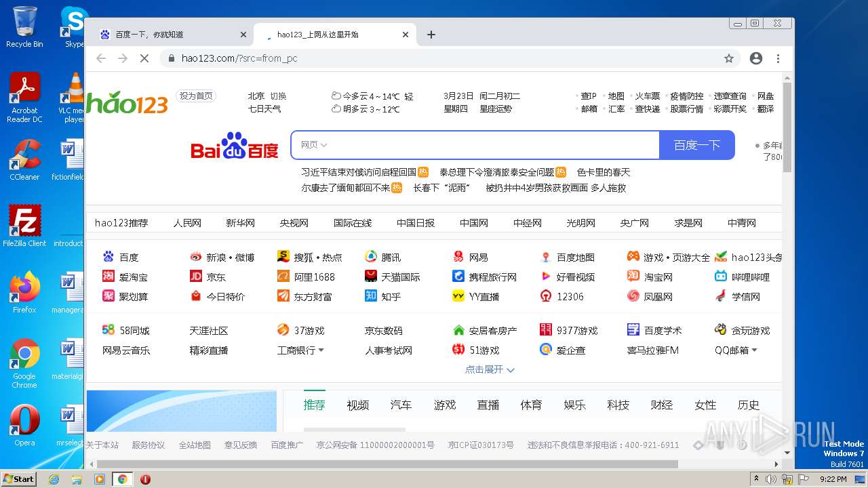This screenshot has width=868, height=488.
Task: Expand the 工商银行 dropdown arrow
Action: tap(321, 350)
